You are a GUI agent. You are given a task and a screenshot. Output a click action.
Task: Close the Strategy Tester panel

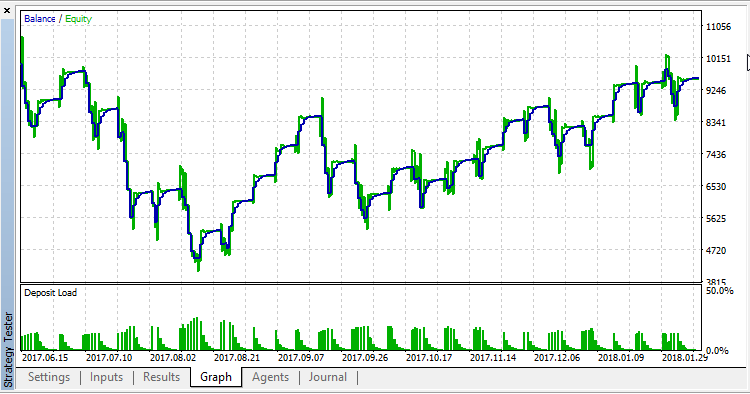[7, 10]
